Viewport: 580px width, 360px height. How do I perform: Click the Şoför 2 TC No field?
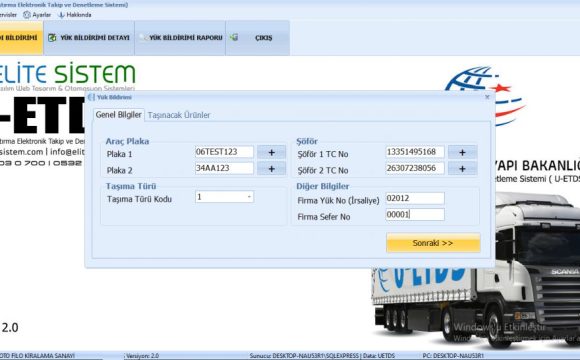415,168
